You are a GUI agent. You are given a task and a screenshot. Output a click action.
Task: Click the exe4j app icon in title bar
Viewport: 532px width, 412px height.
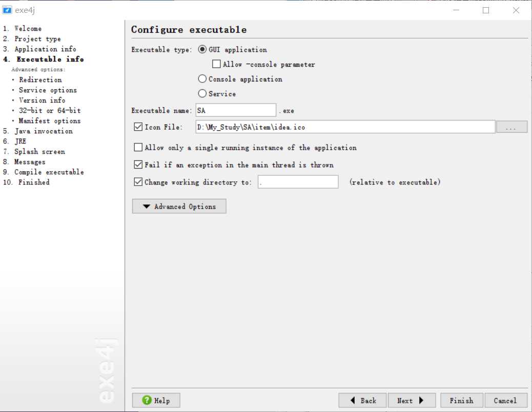[x=7, y=10]
